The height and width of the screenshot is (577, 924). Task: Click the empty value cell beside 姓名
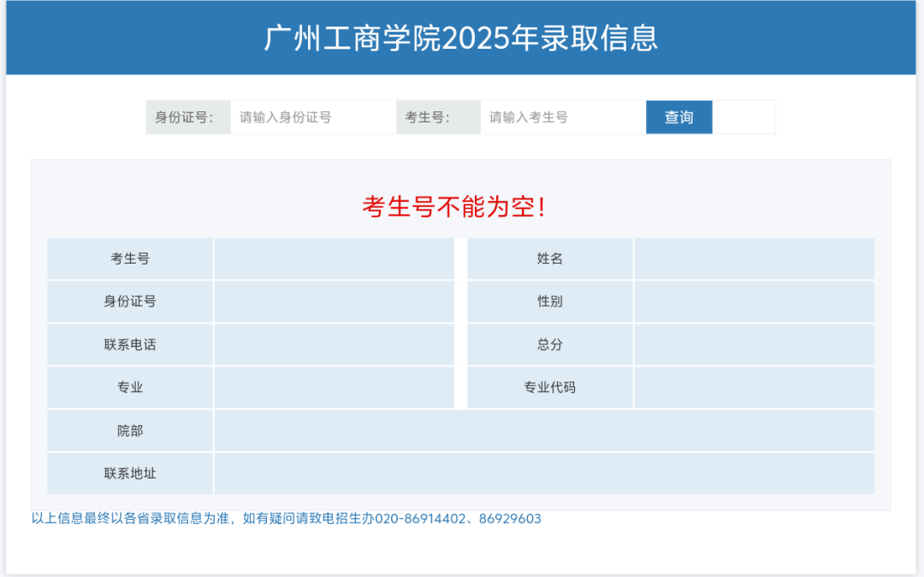click(754, 259)
